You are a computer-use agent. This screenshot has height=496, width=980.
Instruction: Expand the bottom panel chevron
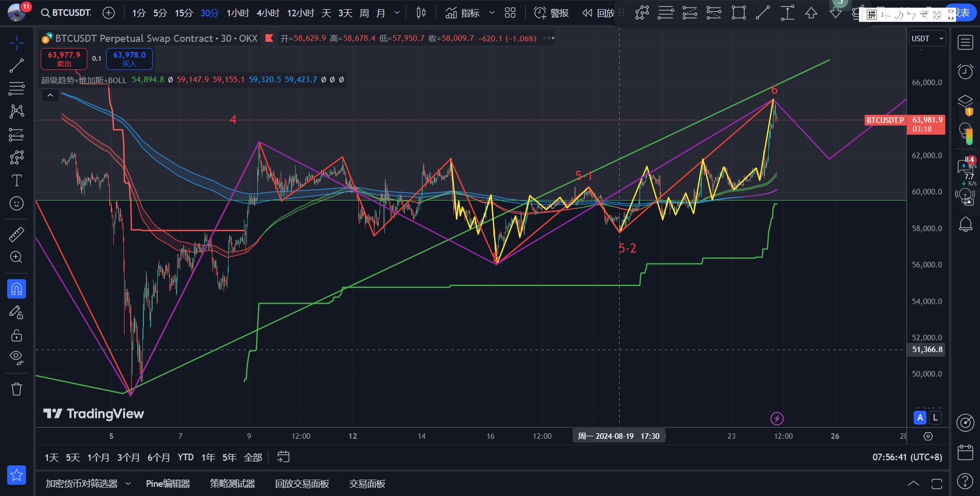click(914, 483)
